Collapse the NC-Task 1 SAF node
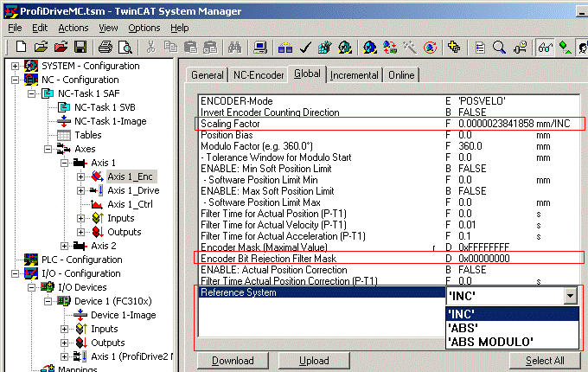 pos(31,93)
